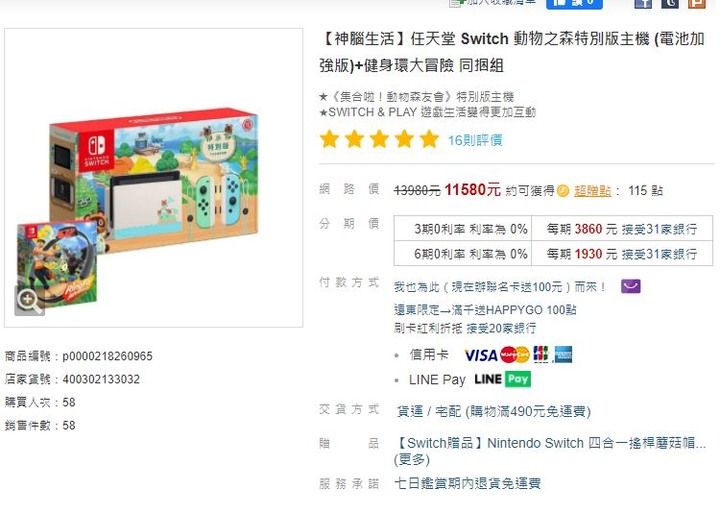Click the American Express logo
The height and width of the screenshot is (514, 720).
pos(563,354)
